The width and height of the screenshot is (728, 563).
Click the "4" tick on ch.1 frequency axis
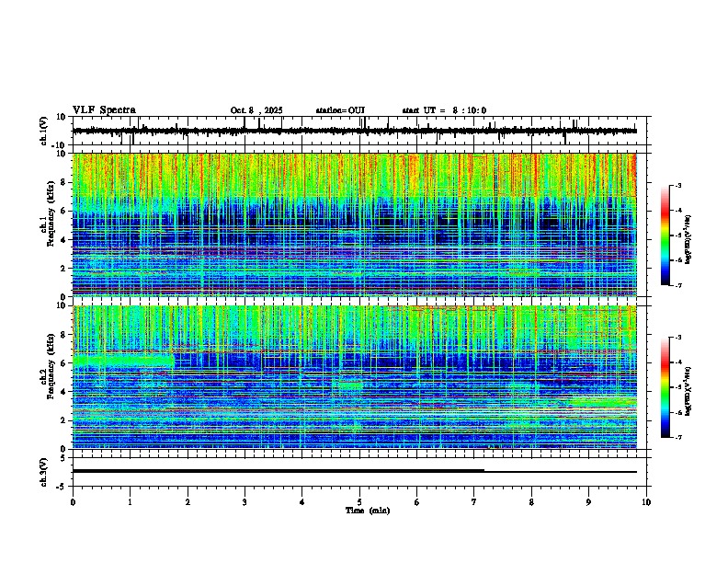tap(63, 240)
